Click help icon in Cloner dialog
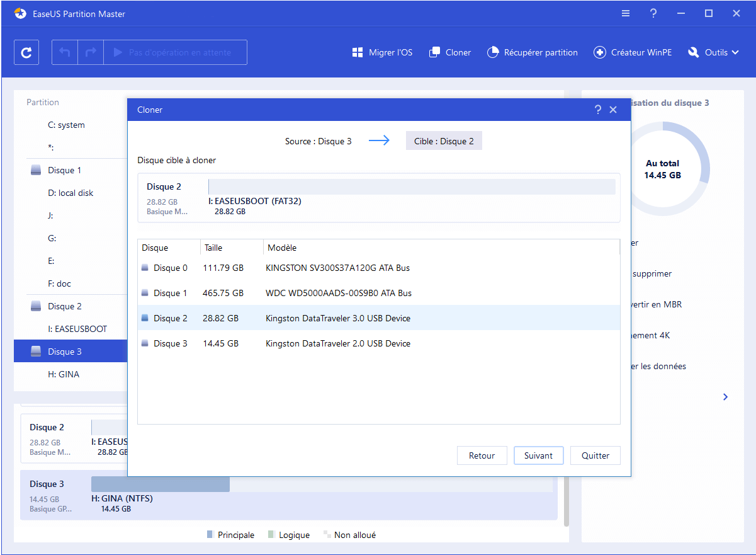The width and height of the screenshot is (756, 555). [598, 110]
